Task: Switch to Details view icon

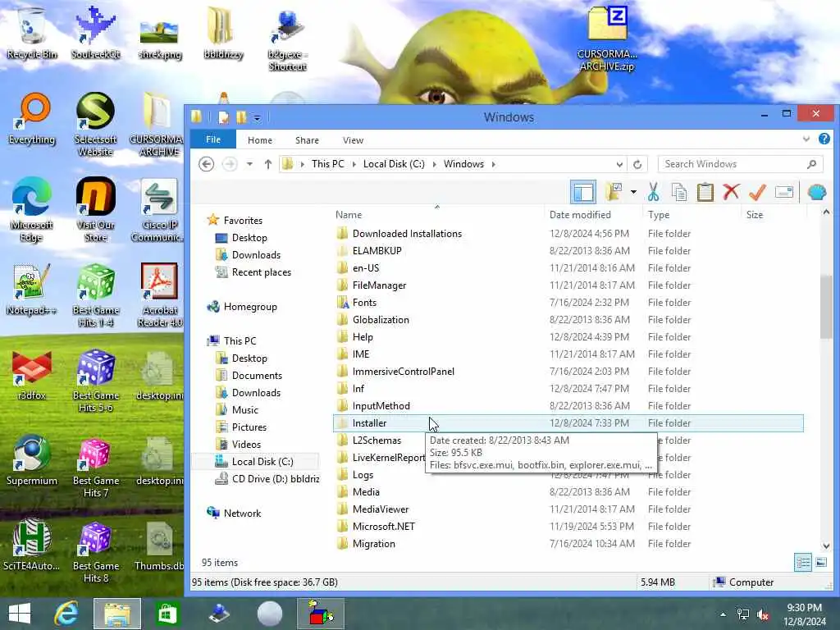Action: 802,563
